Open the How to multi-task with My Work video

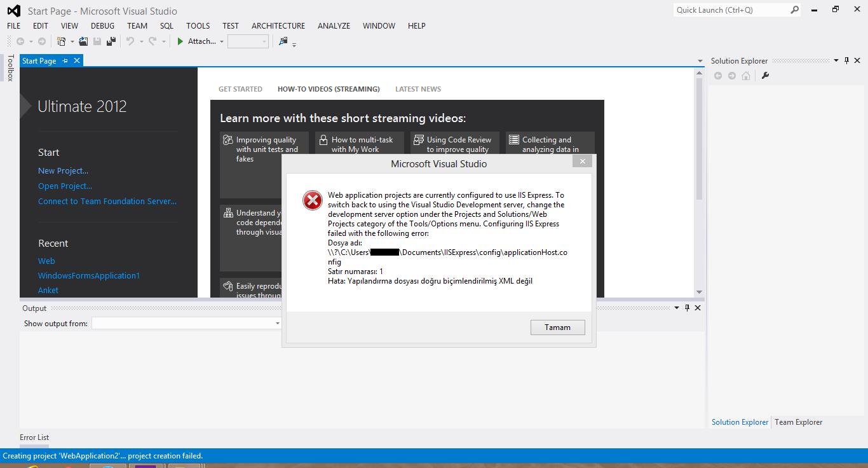(x=360, y=144)
